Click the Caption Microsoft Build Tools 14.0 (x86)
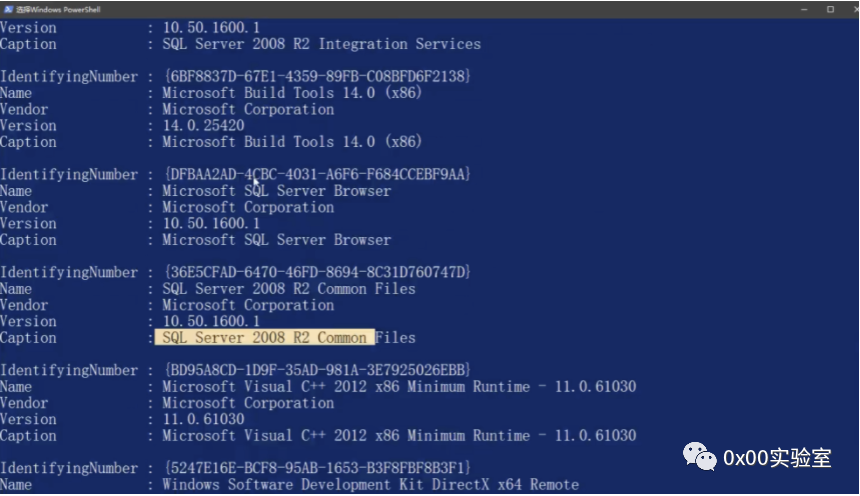The width and height of the screenshot is (860, 496). 292,142
